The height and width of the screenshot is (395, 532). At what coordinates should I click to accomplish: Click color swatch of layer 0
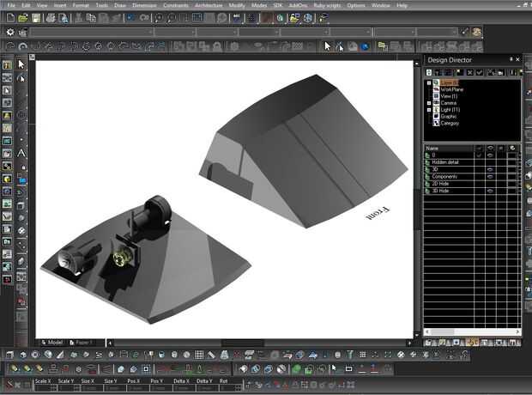512,155
